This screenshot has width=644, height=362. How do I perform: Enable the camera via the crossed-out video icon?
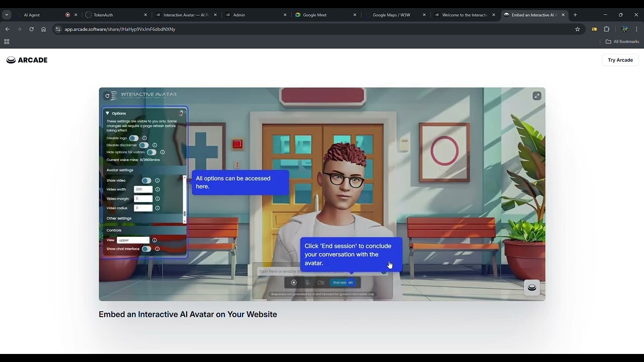pos(321,283)
